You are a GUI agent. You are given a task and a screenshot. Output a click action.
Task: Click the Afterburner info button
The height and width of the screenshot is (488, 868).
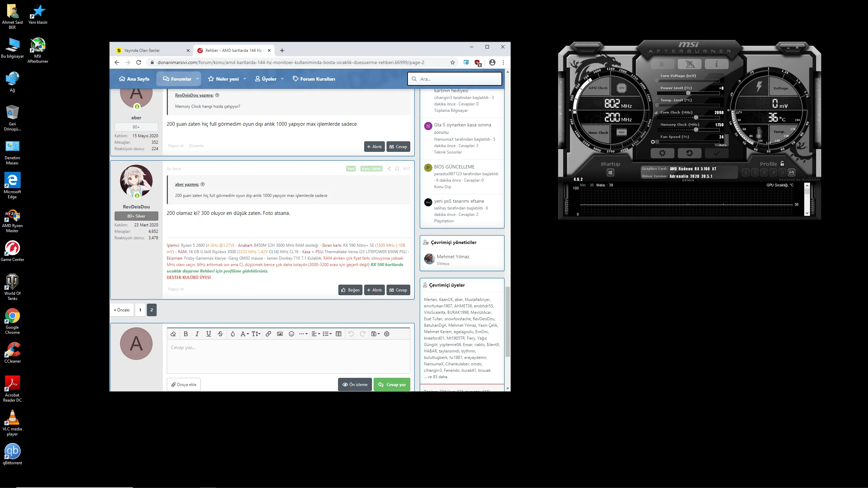pyautogui.click(x=716, y=64)
